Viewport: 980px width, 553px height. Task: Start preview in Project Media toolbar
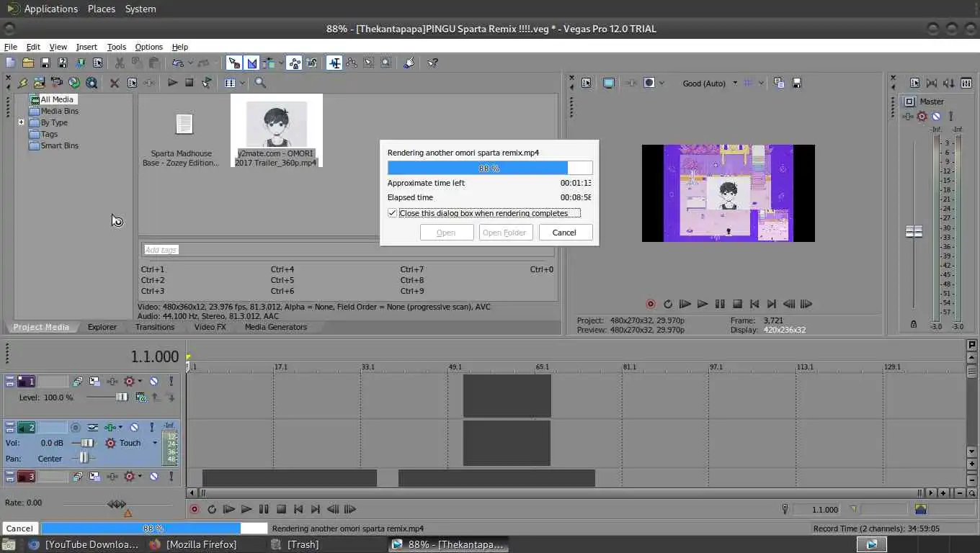coord(172,83)
